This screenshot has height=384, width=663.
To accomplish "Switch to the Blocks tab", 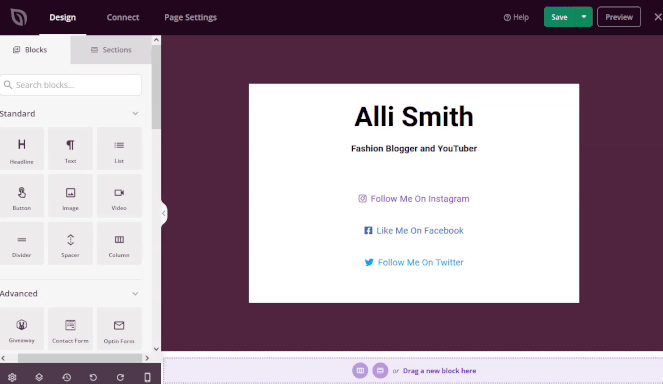I will coord(35,50).
